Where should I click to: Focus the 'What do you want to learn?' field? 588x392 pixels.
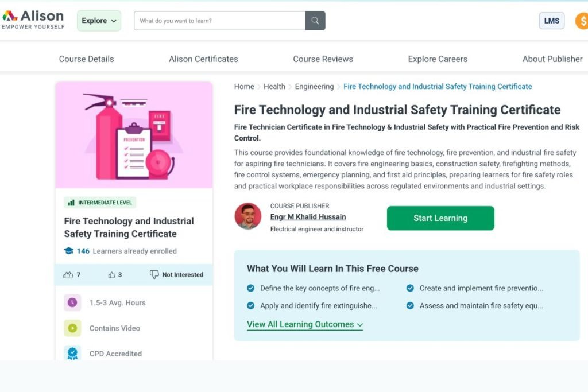(220, 21)
